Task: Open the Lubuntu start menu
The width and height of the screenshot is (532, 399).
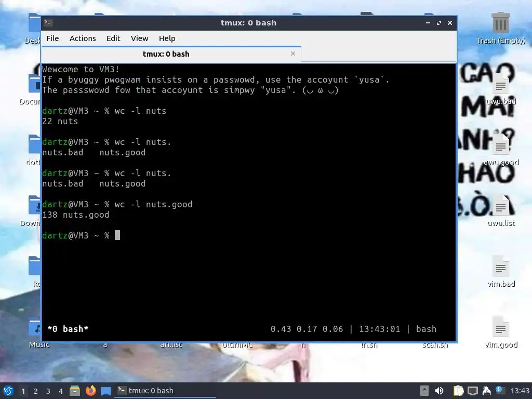Action: tap(8, 391)
